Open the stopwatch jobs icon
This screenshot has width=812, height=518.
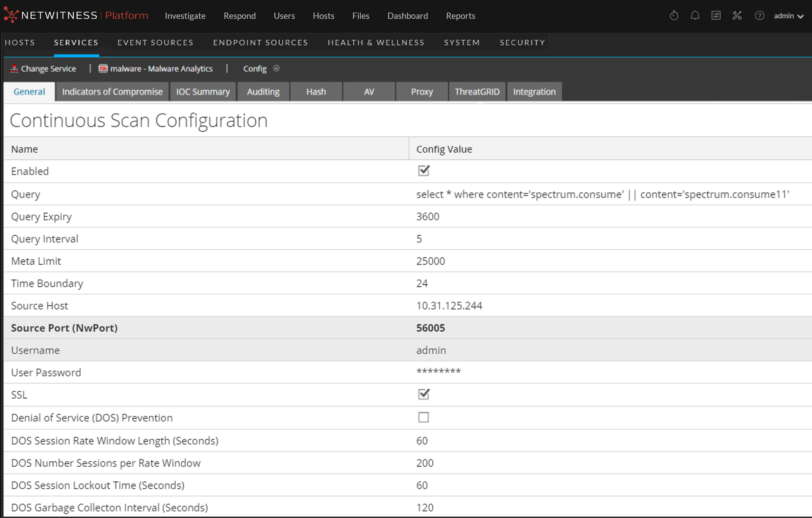click(x=674, y=16)
